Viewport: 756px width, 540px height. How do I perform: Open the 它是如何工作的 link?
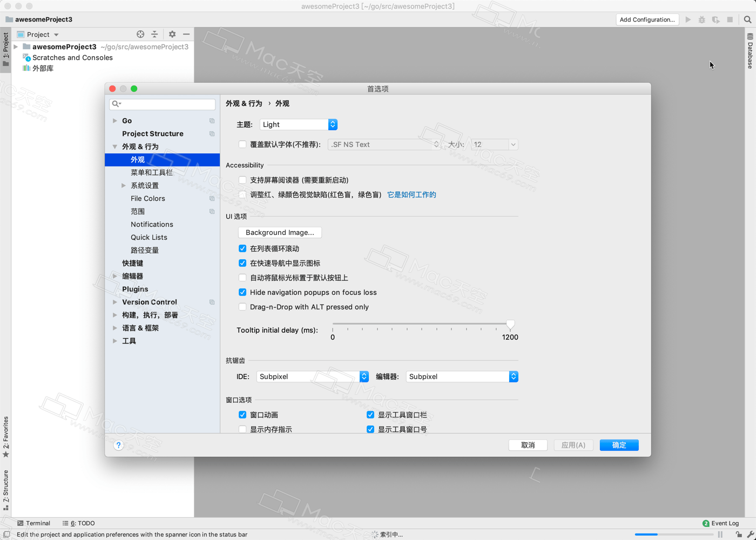coord(411,194)
